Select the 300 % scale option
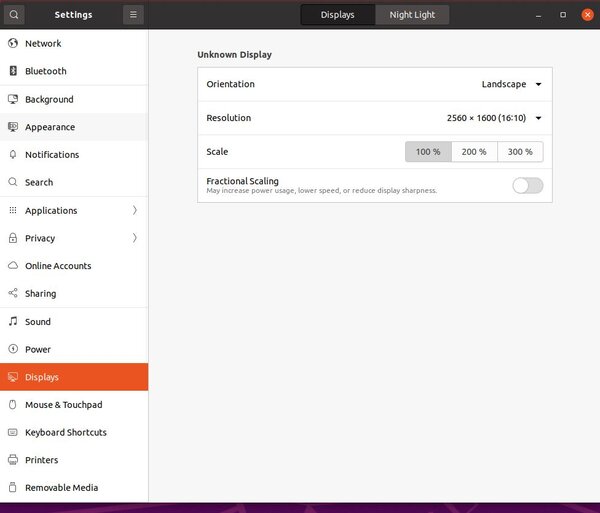This screenshot has width=600, height=513. point(520,151)
